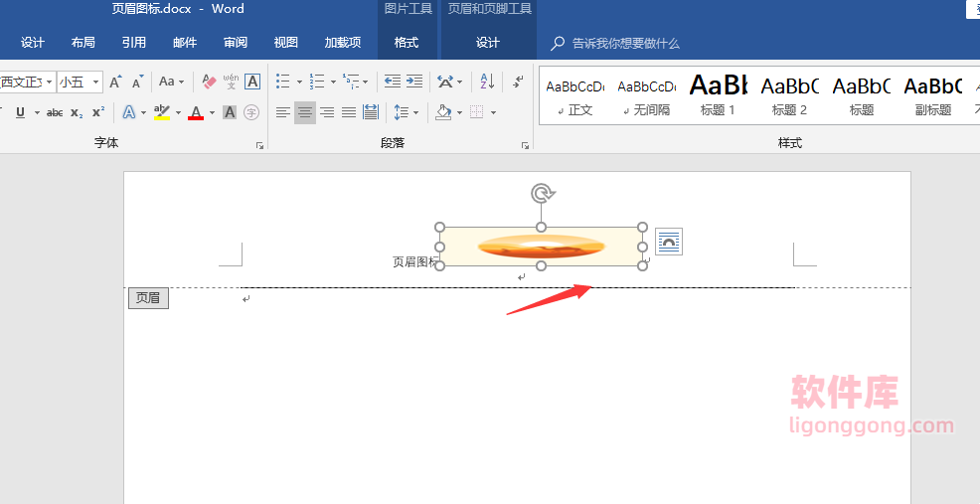Apply paragraph borders

477,112
